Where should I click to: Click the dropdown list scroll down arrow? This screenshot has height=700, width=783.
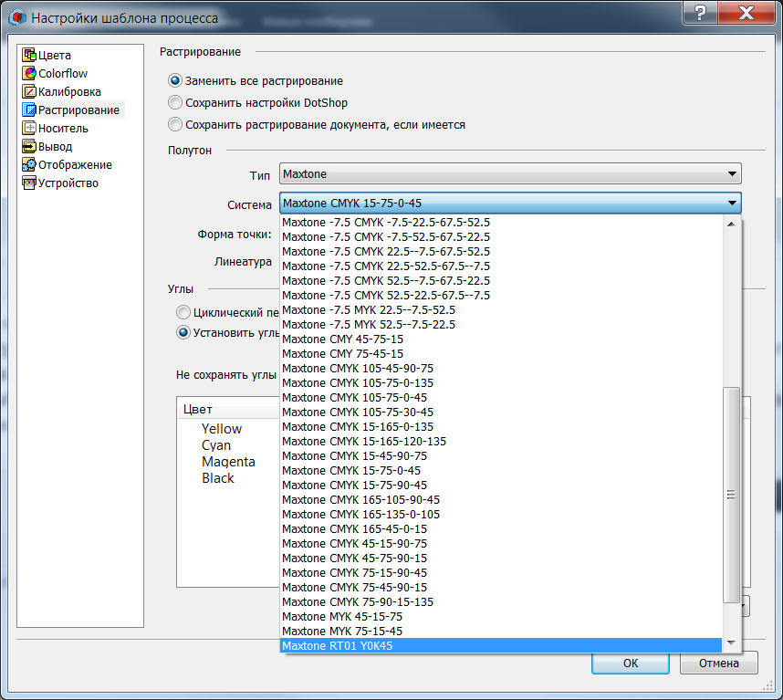[731, 643]
